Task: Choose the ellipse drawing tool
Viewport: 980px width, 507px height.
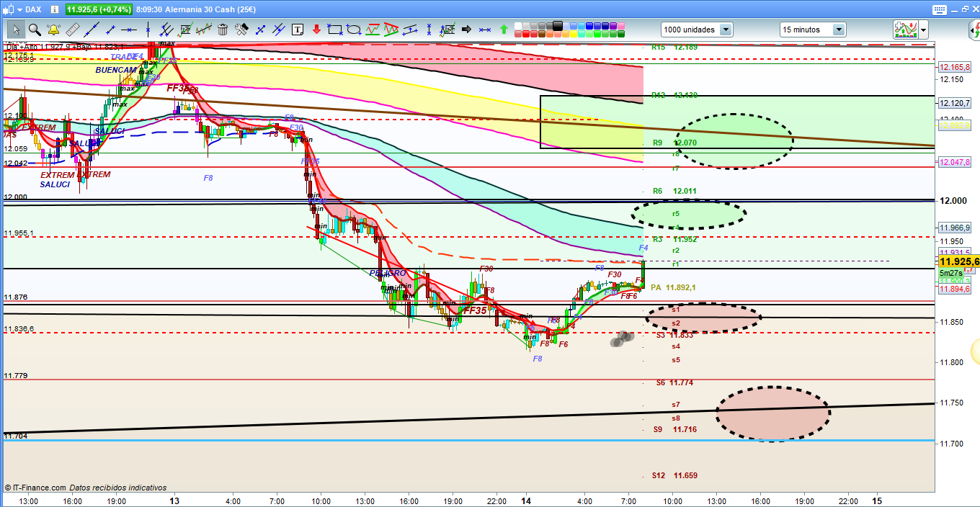Action: (353, 30)
